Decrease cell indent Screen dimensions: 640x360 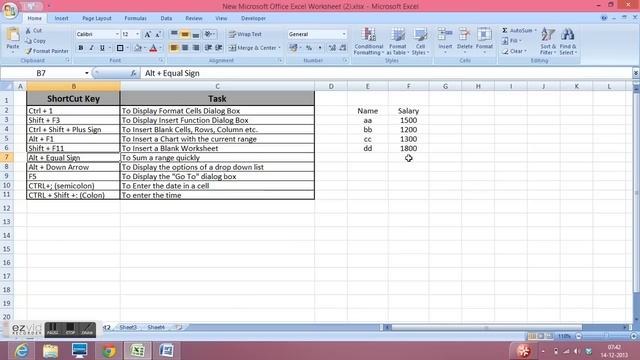tap(208, 48)
